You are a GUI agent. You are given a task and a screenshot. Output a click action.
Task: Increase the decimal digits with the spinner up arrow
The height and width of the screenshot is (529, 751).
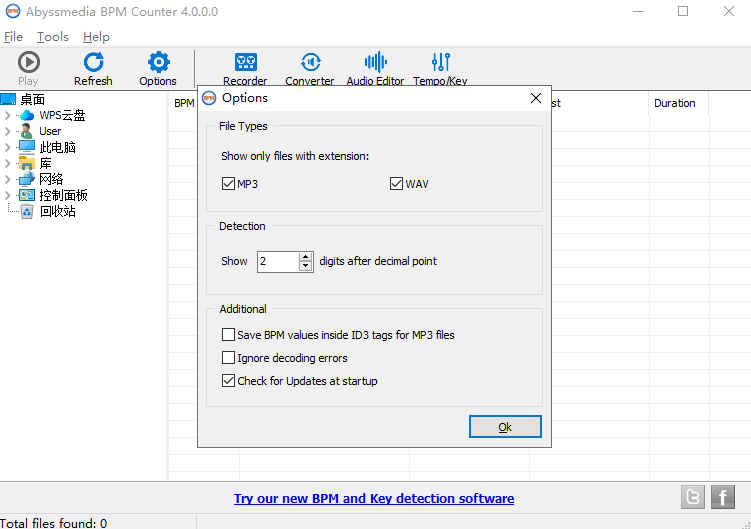coord(306,257)
